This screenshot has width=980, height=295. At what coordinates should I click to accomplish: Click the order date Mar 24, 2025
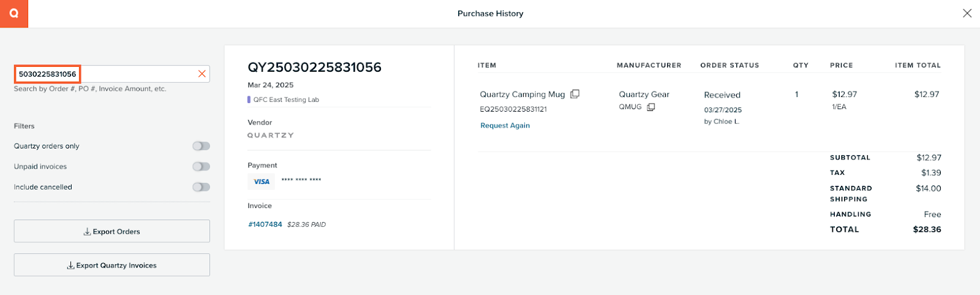coord(270,85)
